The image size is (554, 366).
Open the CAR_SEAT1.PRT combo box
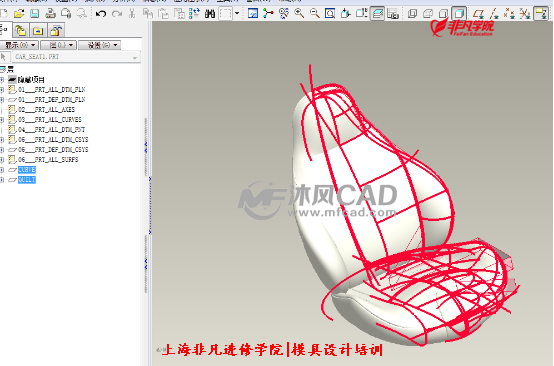click(76, 57)
